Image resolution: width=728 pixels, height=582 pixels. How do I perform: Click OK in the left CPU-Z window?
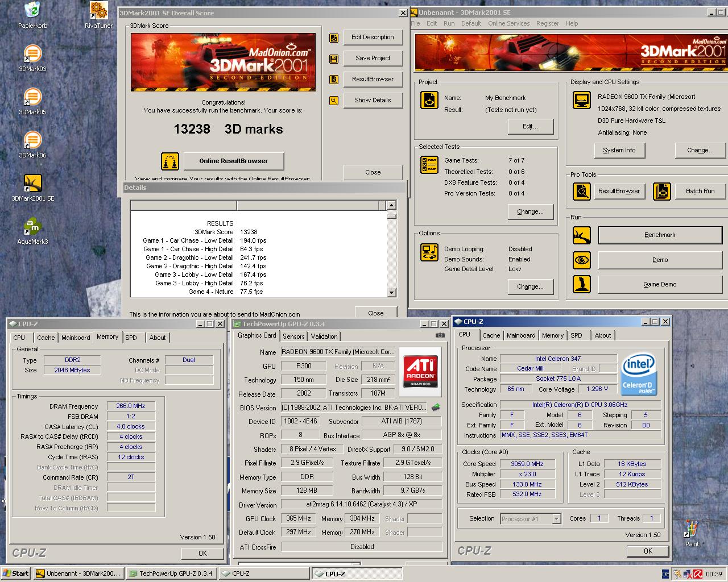point(202,554)
